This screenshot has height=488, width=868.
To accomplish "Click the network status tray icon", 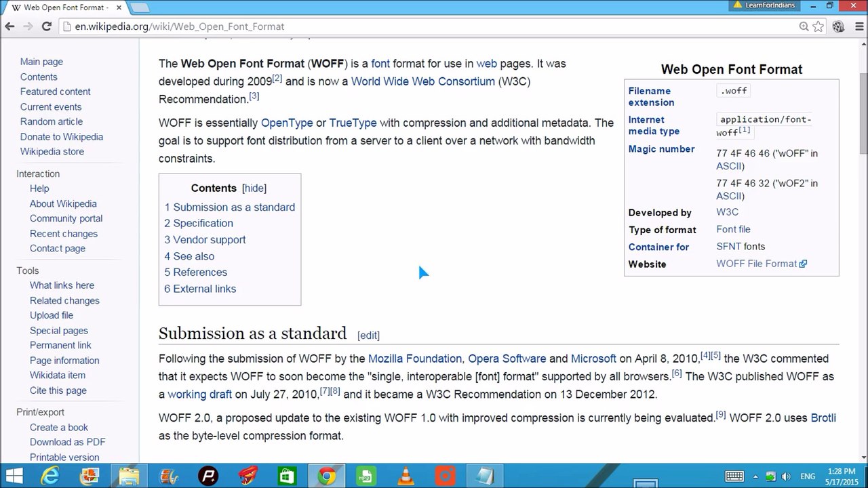I will click(771, 476).
